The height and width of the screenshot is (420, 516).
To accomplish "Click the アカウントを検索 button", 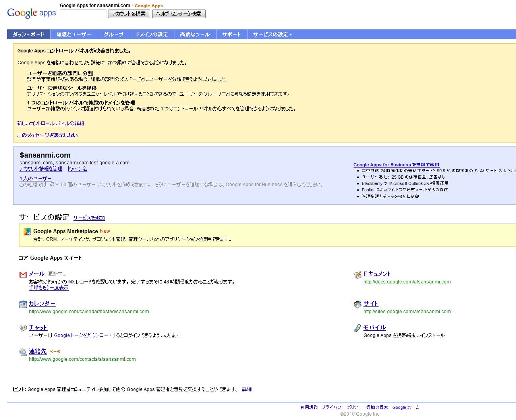I will tap(129, 14).
